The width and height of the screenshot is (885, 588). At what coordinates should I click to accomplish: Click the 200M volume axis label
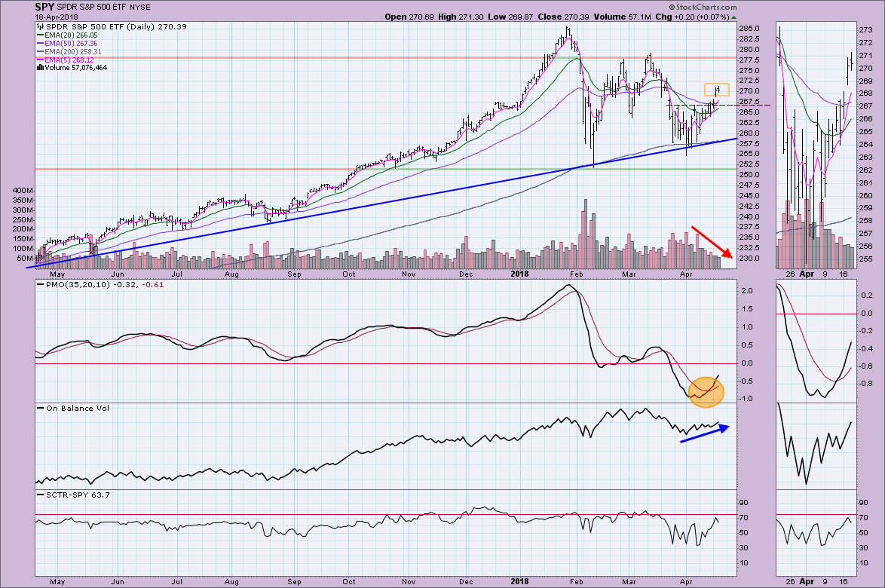pos(23,229)
